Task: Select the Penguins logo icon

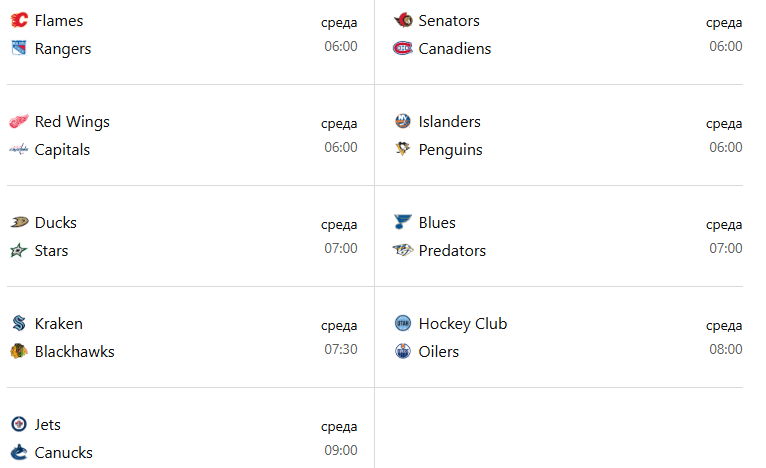Action: click(x=403, y=149)
